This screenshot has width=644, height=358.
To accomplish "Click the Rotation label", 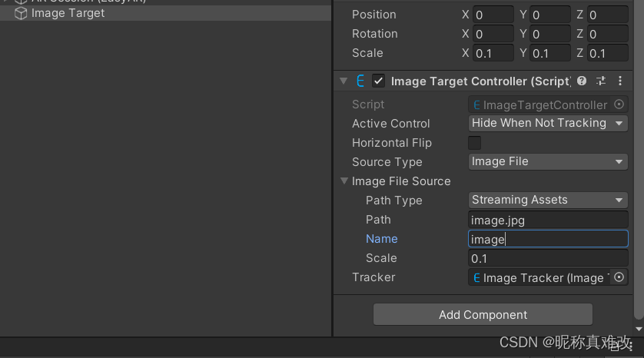I will coord(374,34).
